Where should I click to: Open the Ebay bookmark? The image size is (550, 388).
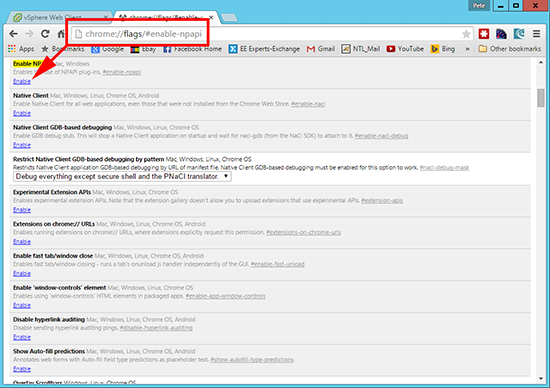click(143, 49)
